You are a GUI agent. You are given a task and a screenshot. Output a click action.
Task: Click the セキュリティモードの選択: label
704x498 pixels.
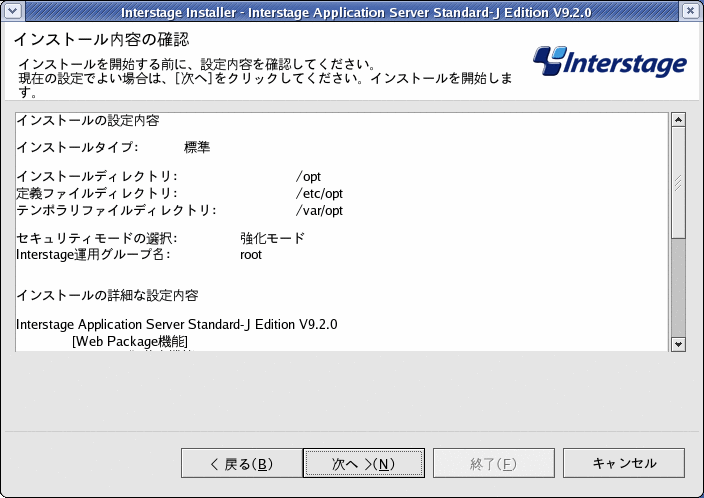tap(97, 238)
